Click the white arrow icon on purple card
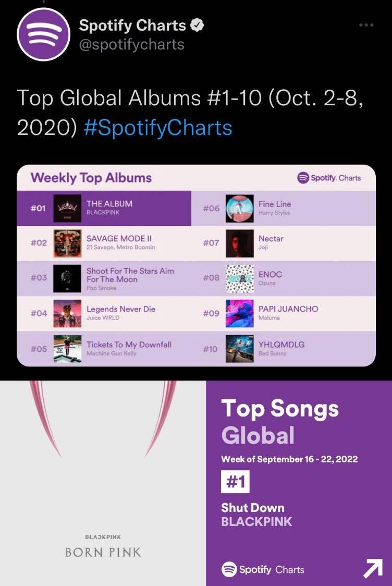 click(373, 568)
